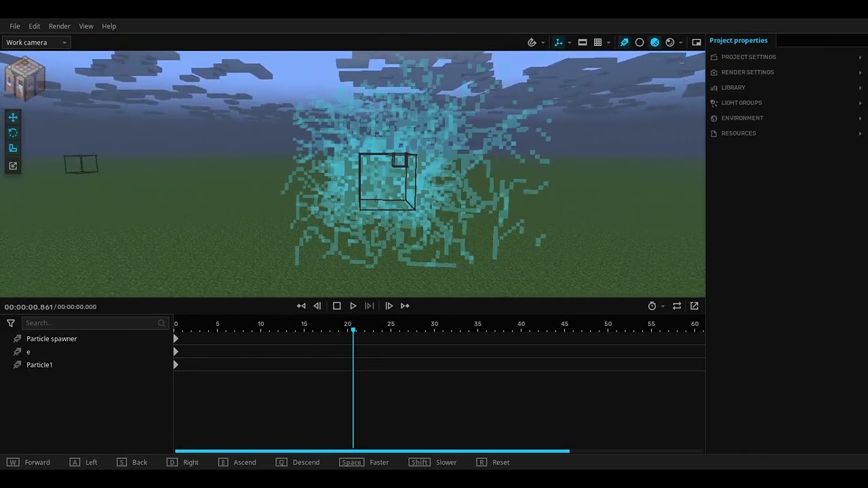Step forward one frame
This screenshot has height=488, width=868.
coord(389,306)
